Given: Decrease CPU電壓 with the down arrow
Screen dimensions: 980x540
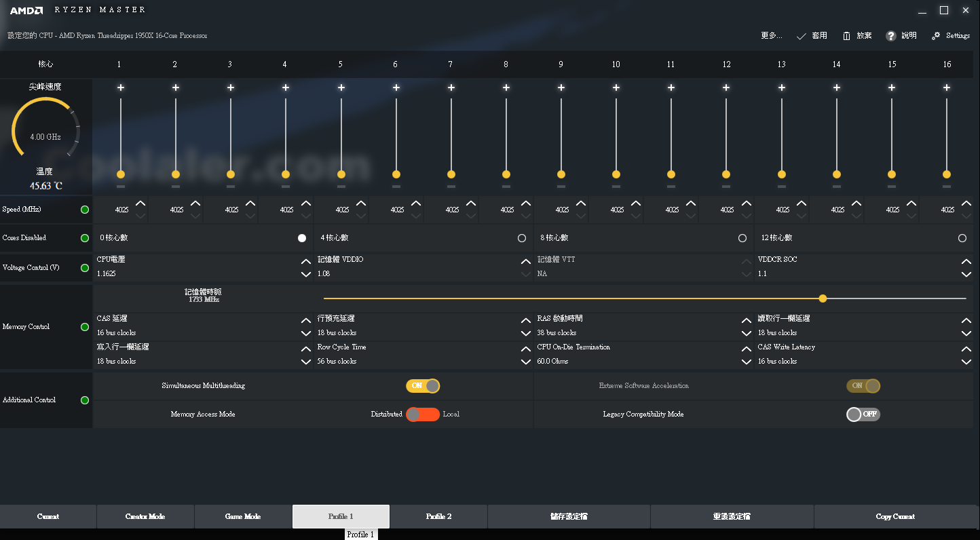Looking at the screenshot, I should [x=306, y=274].
